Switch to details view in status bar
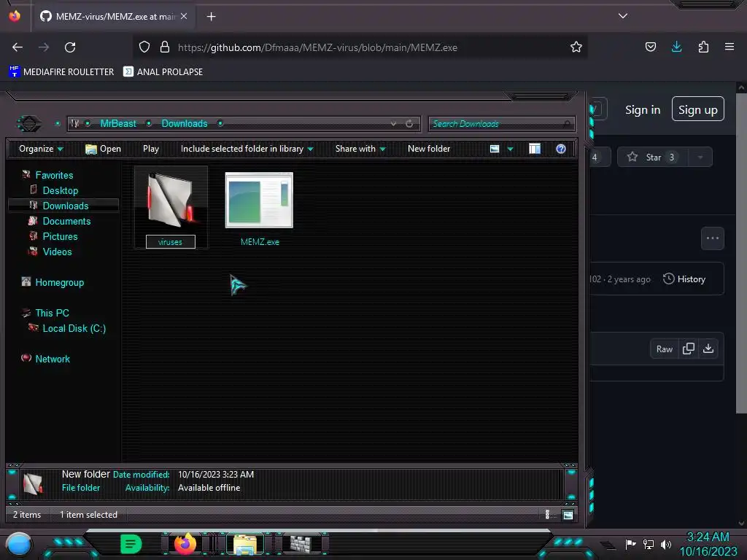 [x=547, y=514]
